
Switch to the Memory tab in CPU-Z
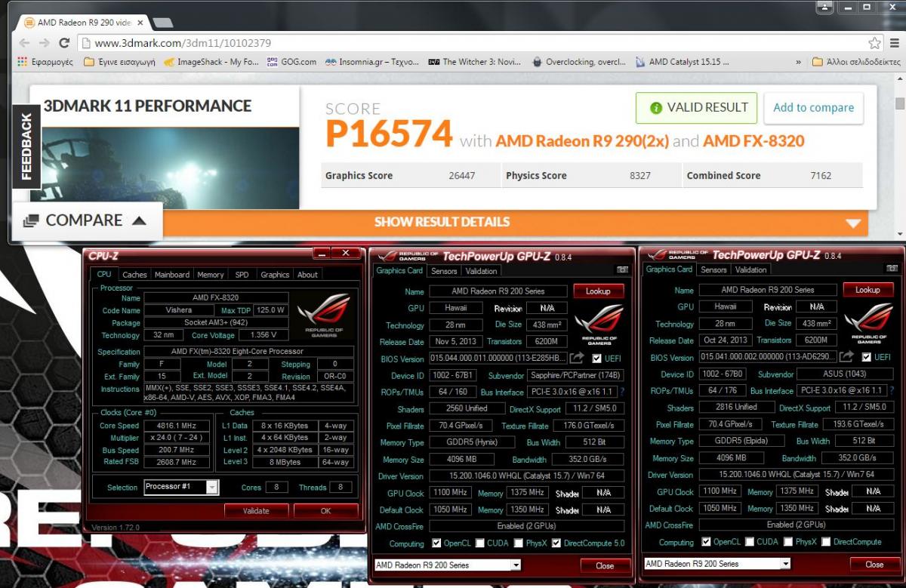(x=211, y=275)
